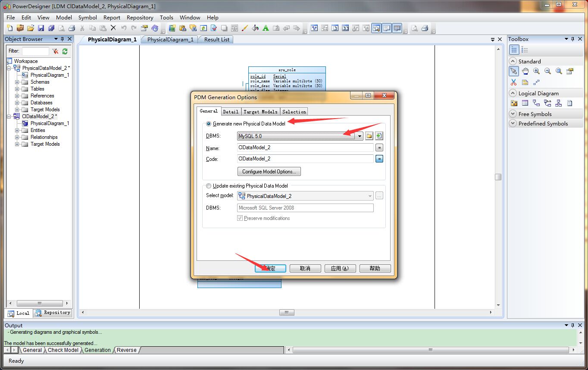The image size is (588, 370).
Task: Click Configure Model Options button
Action: 269,172
